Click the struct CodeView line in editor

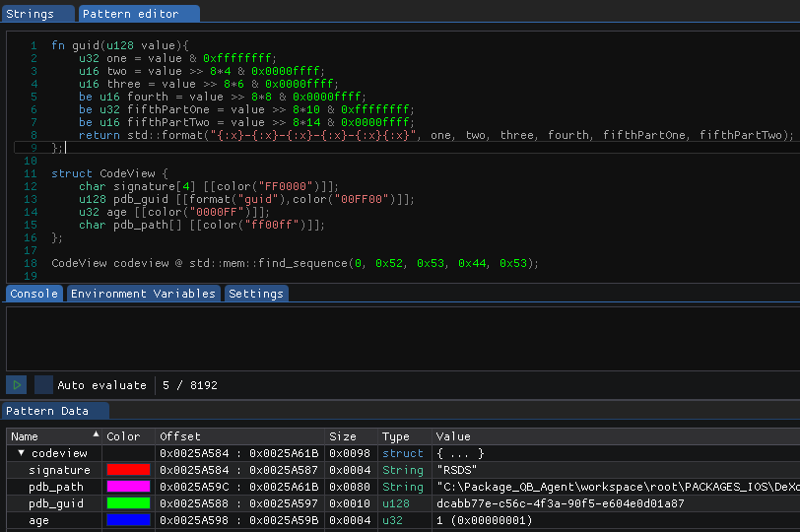pyautogui.click(x=109, y=173)
